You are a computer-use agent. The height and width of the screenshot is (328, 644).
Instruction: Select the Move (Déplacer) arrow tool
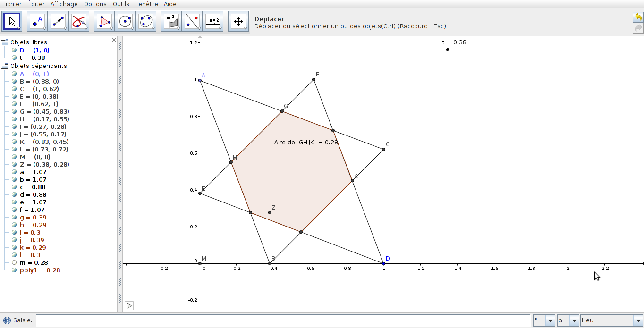tap(12, 21)
